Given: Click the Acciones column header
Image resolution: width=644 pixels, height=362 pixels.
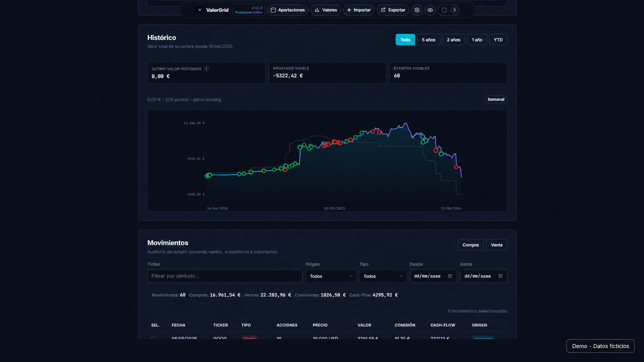Looking at the screenshot, I should click(287, 325).
